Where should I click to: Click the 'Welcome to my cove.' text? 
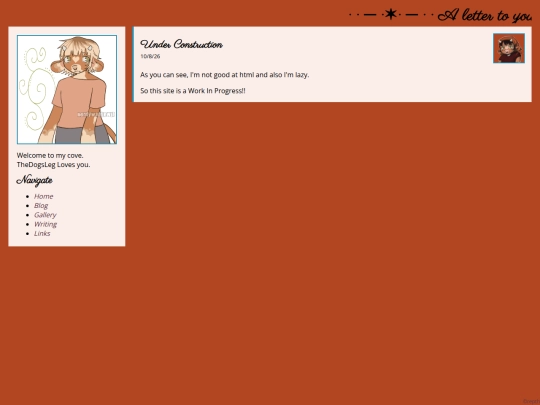click(x=50, y=155)
